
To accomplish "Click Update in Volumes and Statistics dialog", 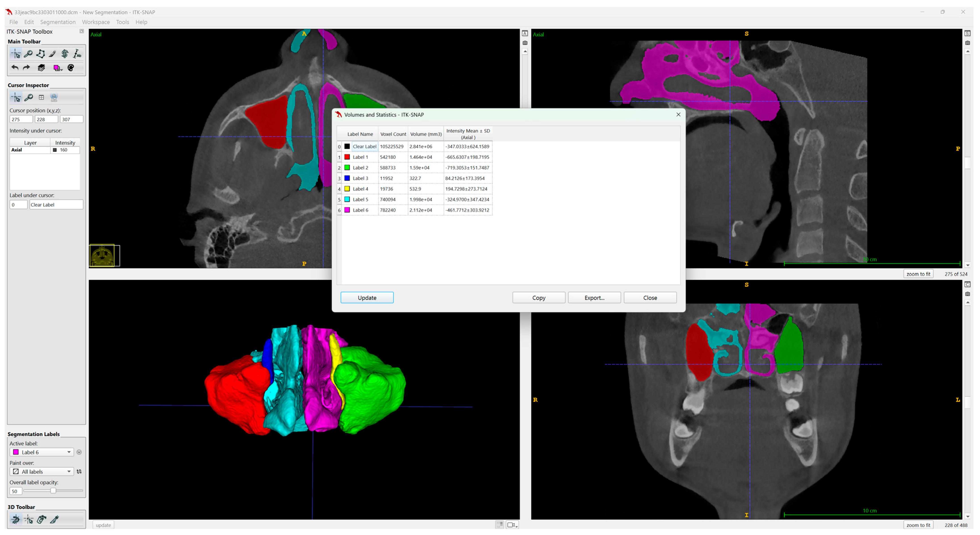I will coord(367,298).
